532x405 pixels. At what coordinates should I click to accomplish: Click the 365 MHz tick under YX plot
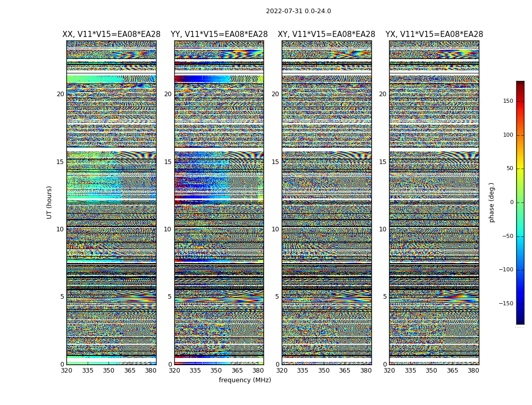(452, 371)
